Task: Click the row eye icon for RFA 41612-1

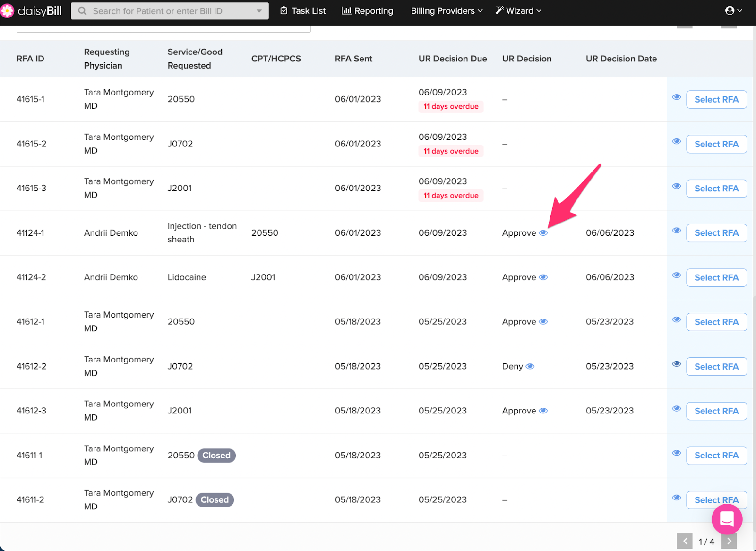Action: pos(677,319)
